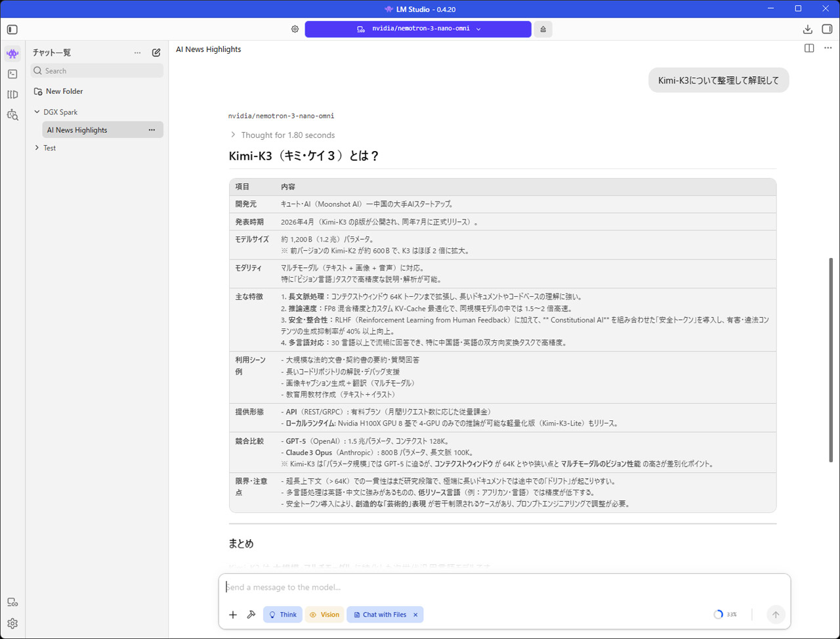840x639 pixels.
Task: Open AI News Highlights row ellipsis menu
Action: (x=152, y=130)
